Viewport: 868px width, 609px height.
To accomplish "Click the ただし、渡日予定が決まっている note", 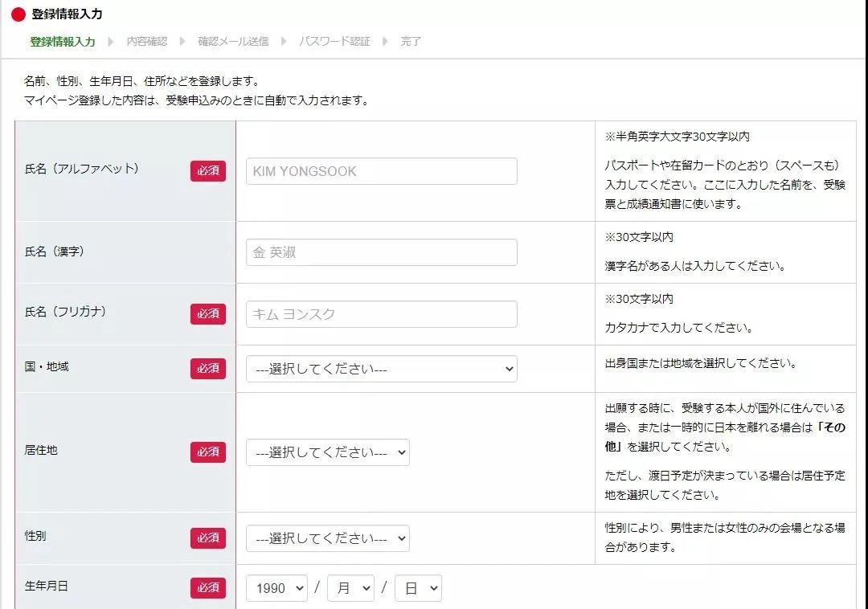I will tap(725, 485).
